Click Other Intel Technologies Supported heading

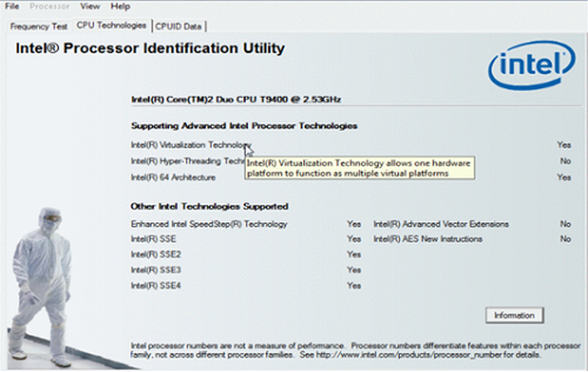210,207
